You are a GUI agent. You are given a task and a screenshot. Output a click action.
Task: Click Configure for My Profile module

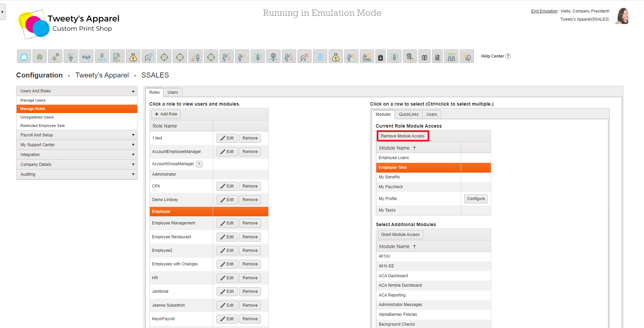point(476,199)
